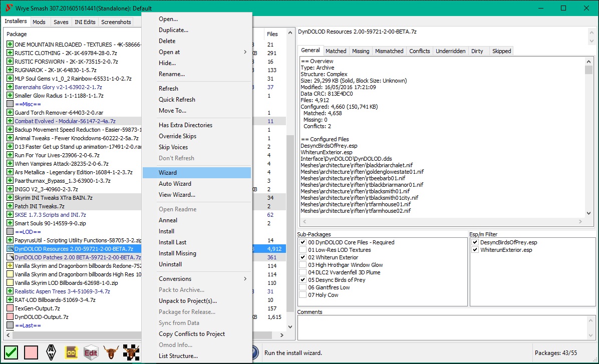This screenshot has height=364, width=599.
Task: Open TES5Edit using the Edit cube icon
Action: [x=91, y=352]
